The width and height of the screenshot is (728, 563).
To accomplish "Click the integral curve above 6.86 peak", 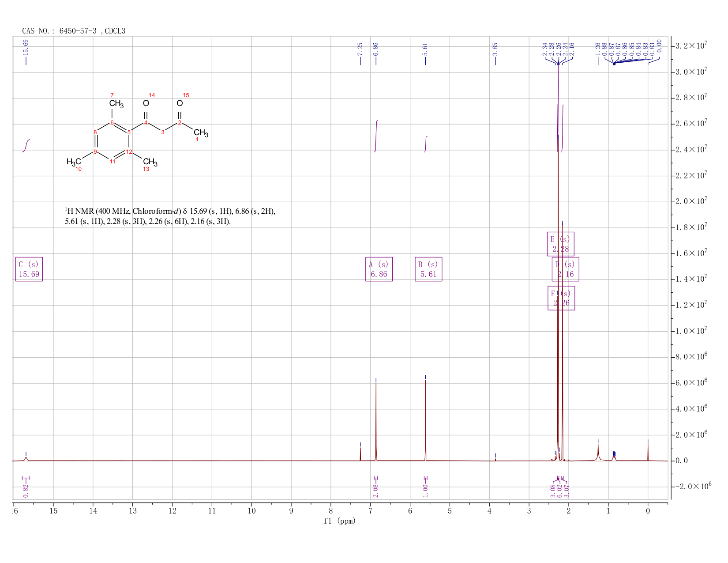I will click(376, 136).
